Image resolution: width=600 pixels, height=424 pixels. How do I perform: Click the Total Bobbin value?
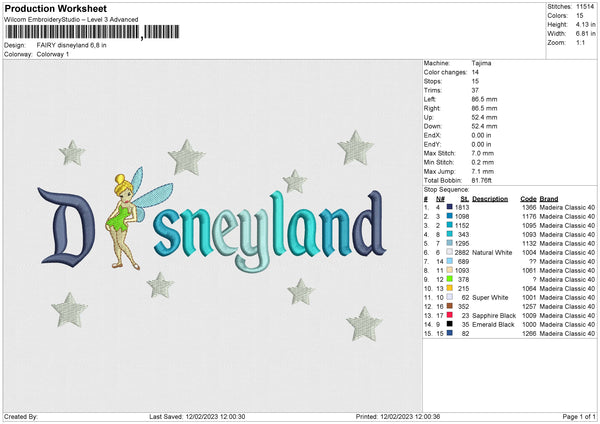click(x=482, y=180)
